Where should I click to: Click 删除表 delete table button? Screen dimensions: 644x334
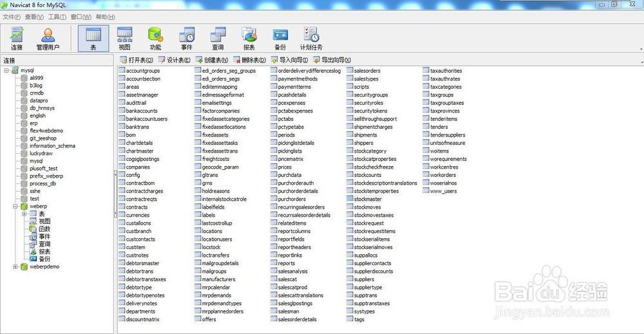[x=249, y=60]
